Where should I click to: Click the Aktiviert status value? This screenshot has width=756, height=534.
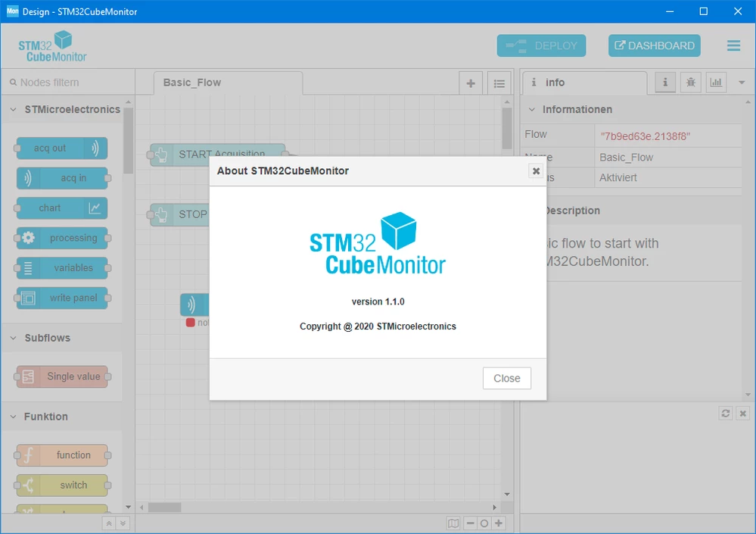tap(618, 177)
